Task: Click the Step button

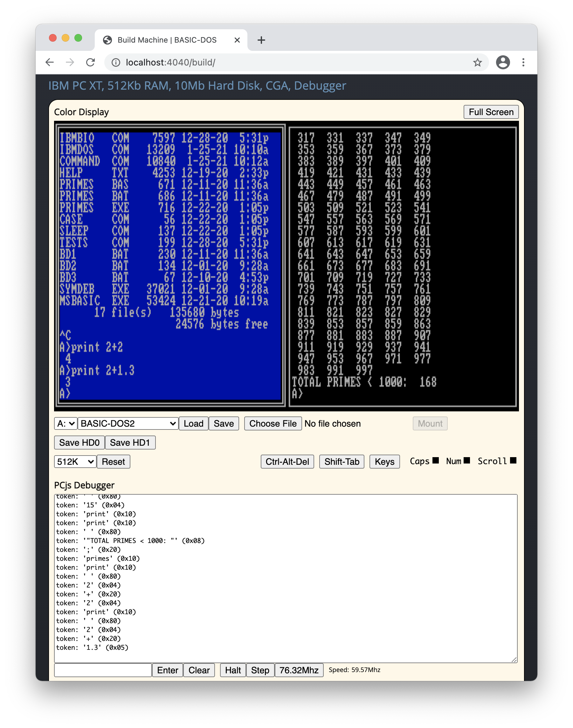Action: (x=260, y=670)
